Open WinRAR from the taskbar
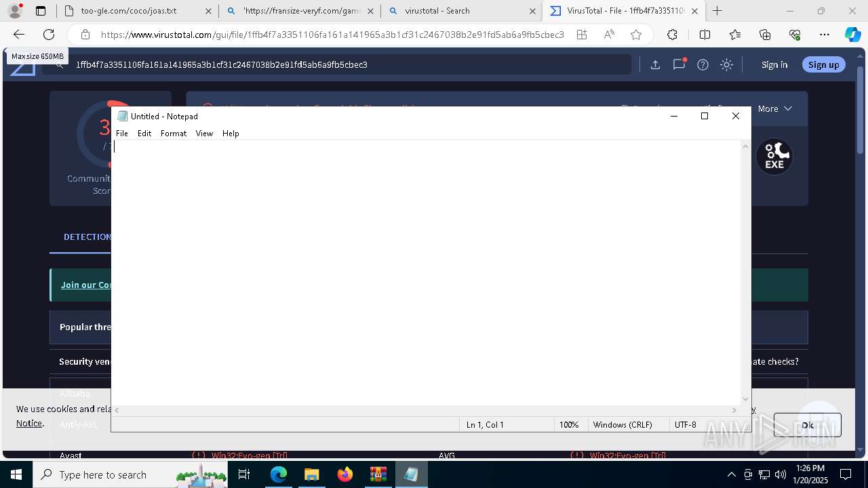The height and width of the screenshot is (488, 868). (378, 474)
